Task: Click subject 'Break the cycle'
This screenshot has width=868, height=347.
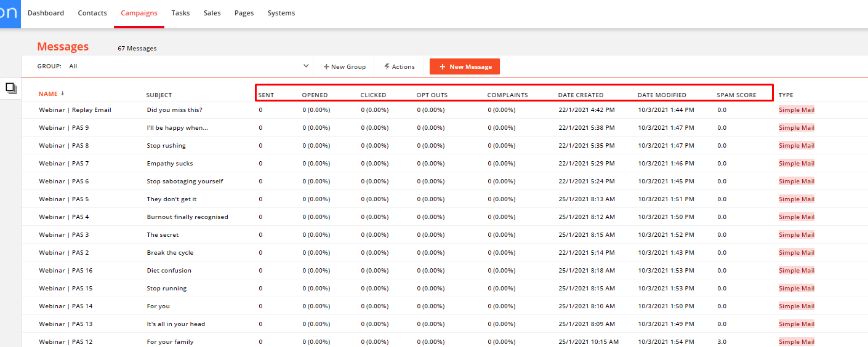Action: click(x=170, y=253)
